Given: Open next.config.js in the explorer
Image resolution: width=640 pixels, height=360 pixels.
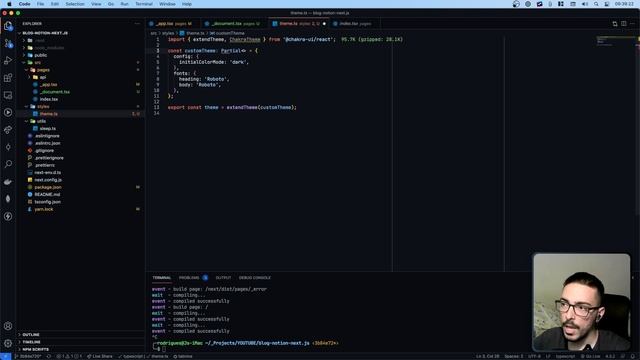Looking at the screenshot, I should tap(80, 180).
